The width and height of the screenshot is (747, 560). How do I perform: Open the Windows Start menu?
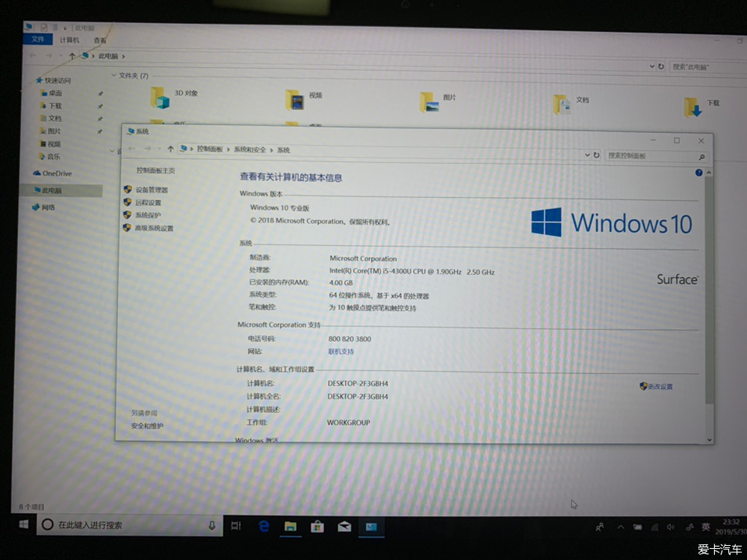point(24,524)
